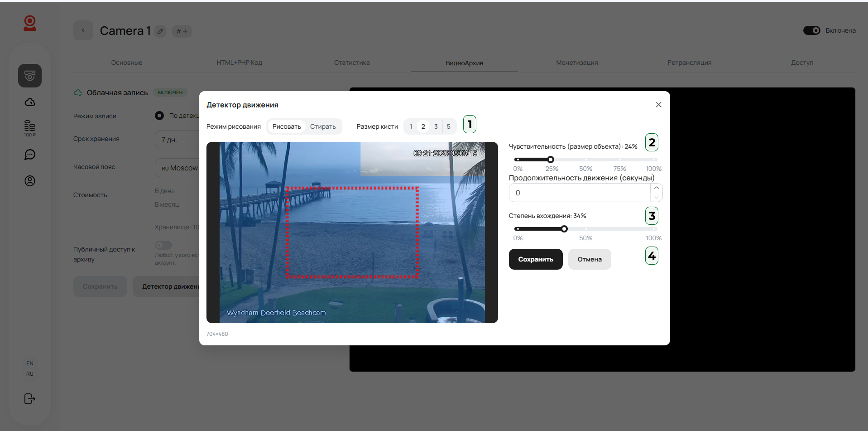868x431 pixels.
Task: Open the cloud icon in sidebar
Action: click(30, 102)
